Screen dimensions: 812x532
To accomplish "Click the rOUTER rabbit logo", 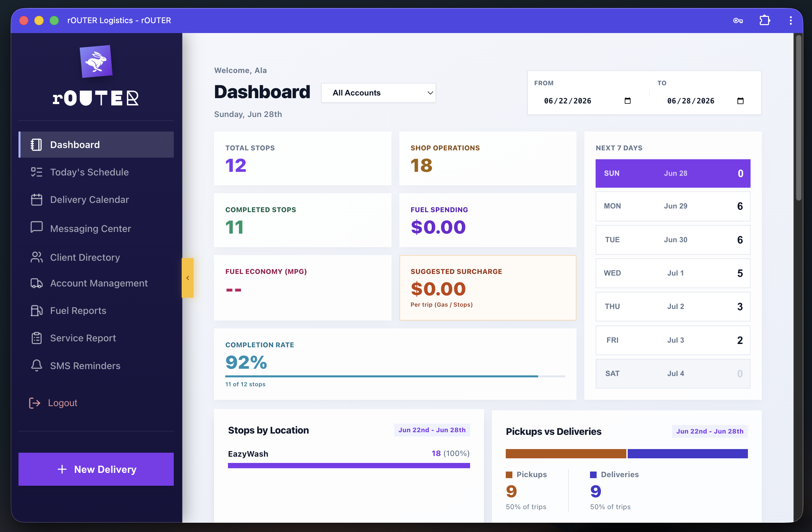I will pos(96,61).
